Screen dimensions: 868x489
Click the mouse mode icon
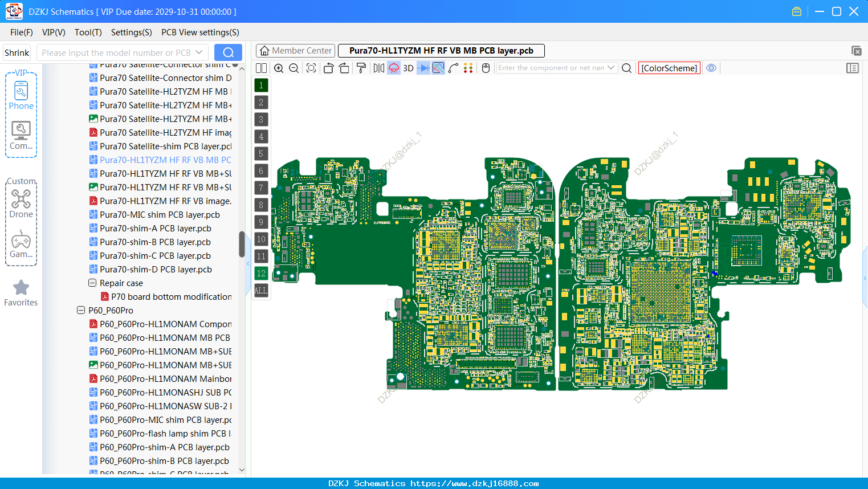(x=486, y=68)
